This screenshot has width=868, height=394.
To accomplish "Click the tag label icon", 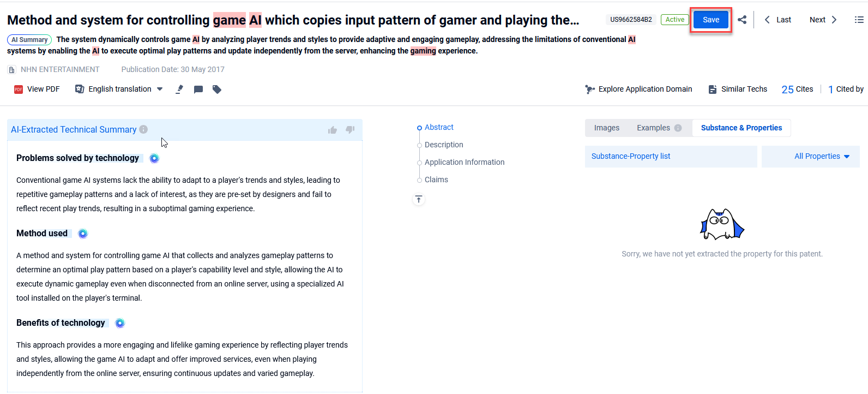I will (217, 89).
